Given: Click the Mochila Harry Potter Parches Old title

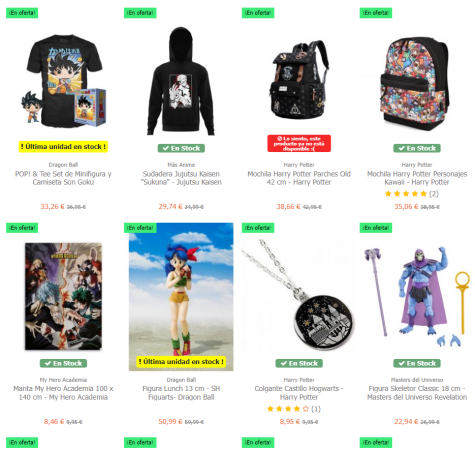Looking at the screenshot, I should click(299, 178).
